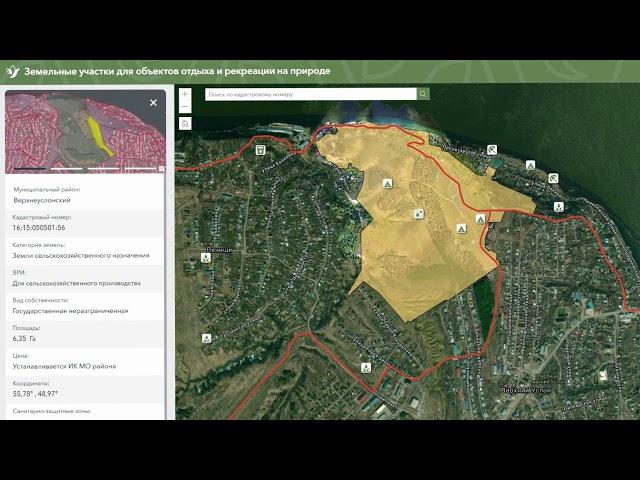Click the search magnifier button
Image resolution: width=640 pixels, height=480 pixels.
point(423,94)
